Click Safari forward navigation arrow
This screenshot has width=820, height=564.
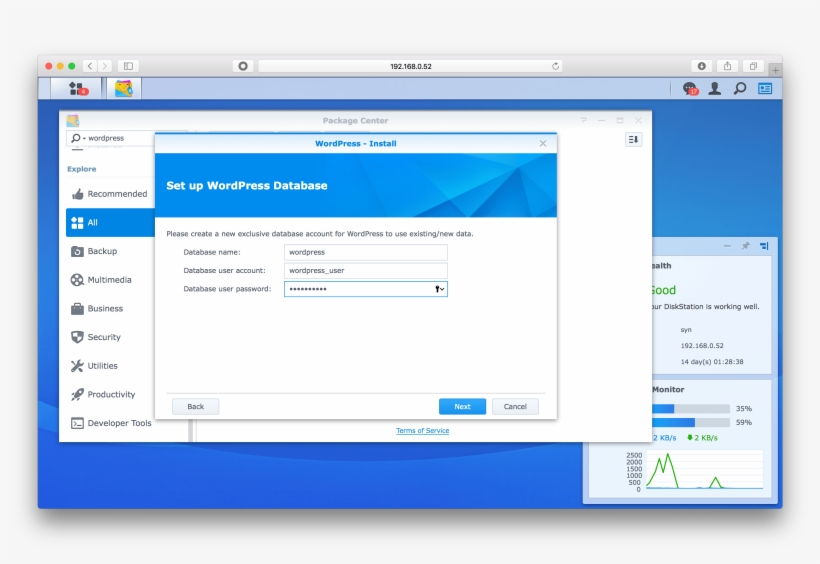(x=105, y=66)
